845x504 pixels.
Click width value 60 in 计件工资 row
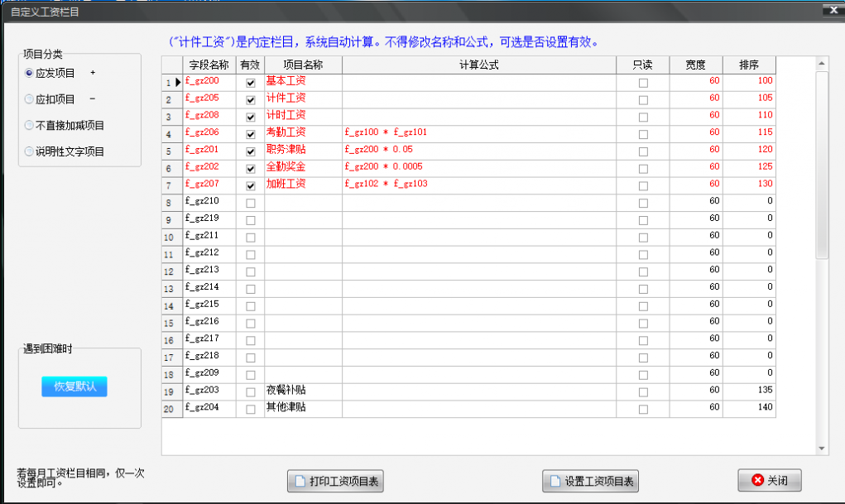(x=714, y=98)
